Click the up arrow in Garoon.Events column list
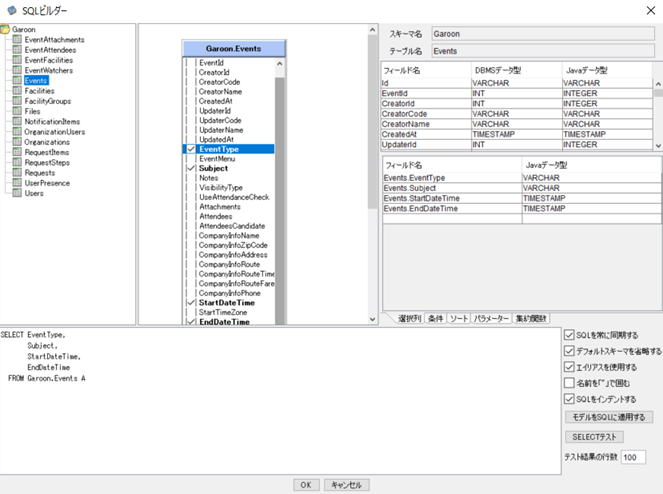 click(x=279, y=63)
